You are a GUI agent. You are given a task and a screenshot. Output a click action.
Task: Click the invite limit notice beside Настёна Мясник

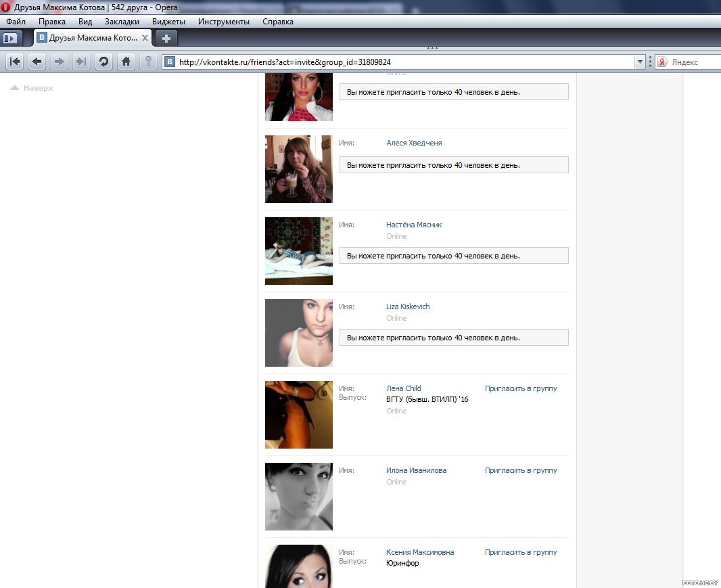pos(454,256)
